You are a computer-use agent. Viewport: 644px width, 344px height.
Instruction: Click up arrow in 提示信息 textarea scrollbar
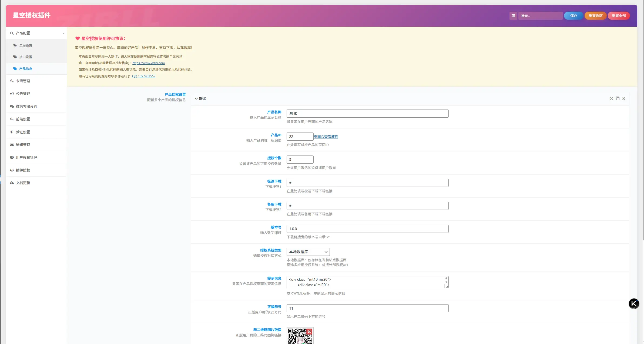click(446, 278)
